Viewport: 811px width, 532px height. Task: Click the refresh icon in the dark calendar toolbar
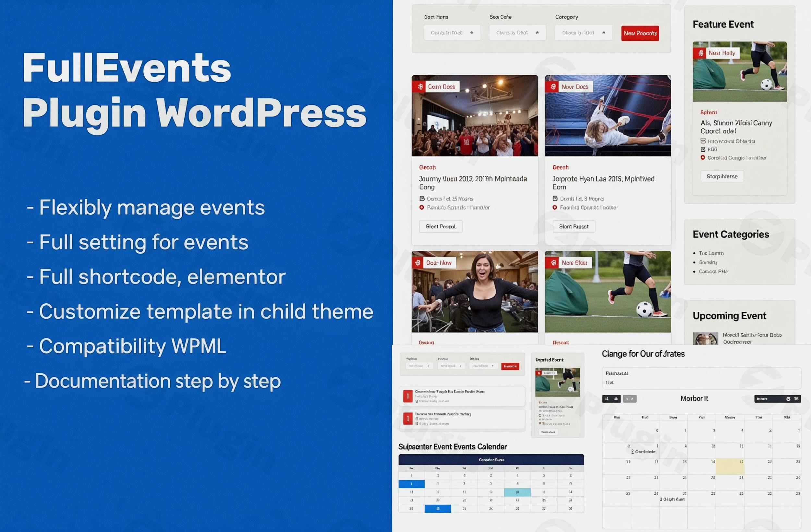pos(788,399)
